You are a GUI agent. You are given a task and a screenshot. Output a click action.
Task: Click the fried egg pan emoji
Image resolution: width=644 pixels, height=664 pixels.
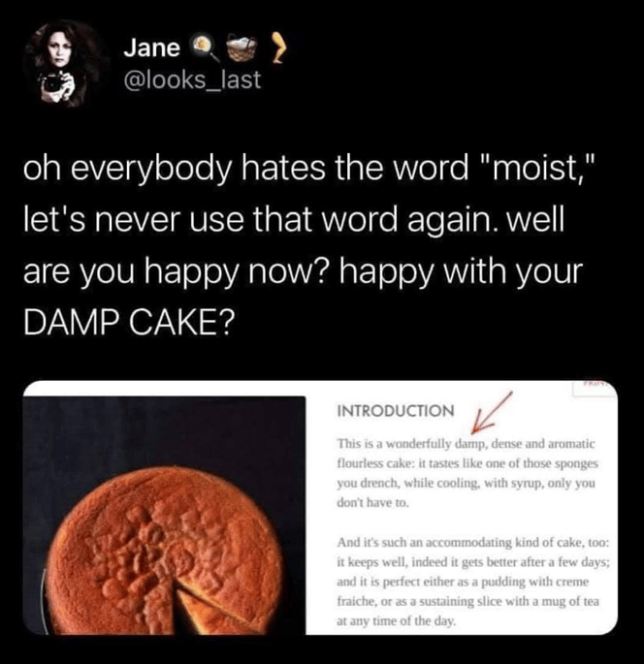[204, 47]
